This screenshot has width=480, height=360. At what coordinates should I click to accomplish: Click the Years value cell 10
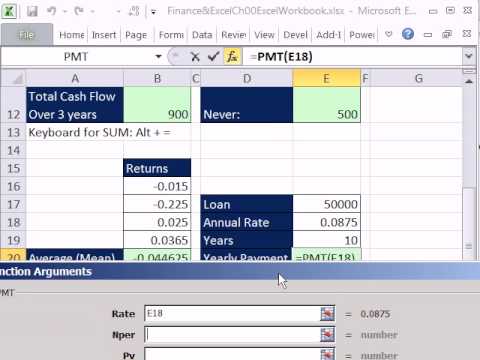[327, 240]
